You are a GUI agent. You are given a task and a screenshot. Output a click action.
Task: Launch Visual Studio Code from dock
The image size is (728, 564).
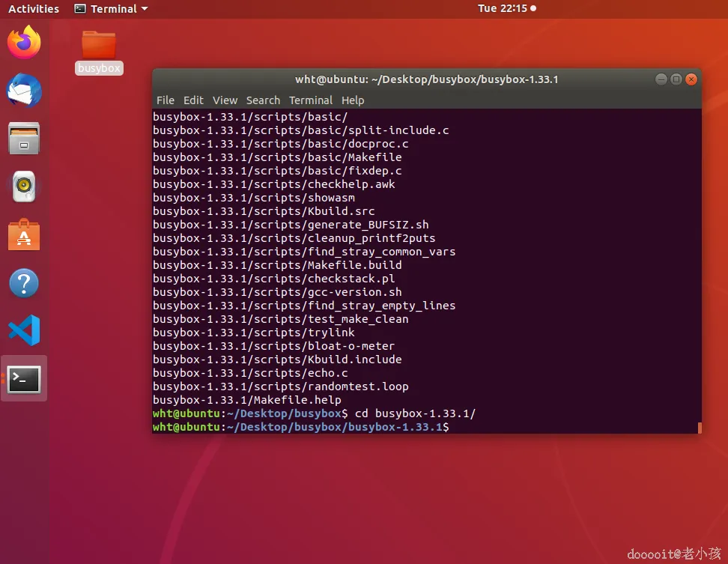tap(24, 330)
